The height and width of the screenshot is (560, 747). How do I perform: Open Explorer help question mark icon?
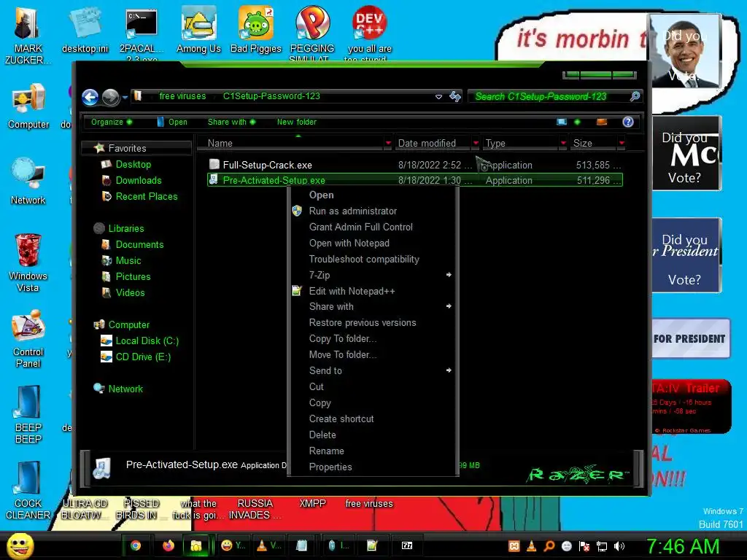[628, 122]
